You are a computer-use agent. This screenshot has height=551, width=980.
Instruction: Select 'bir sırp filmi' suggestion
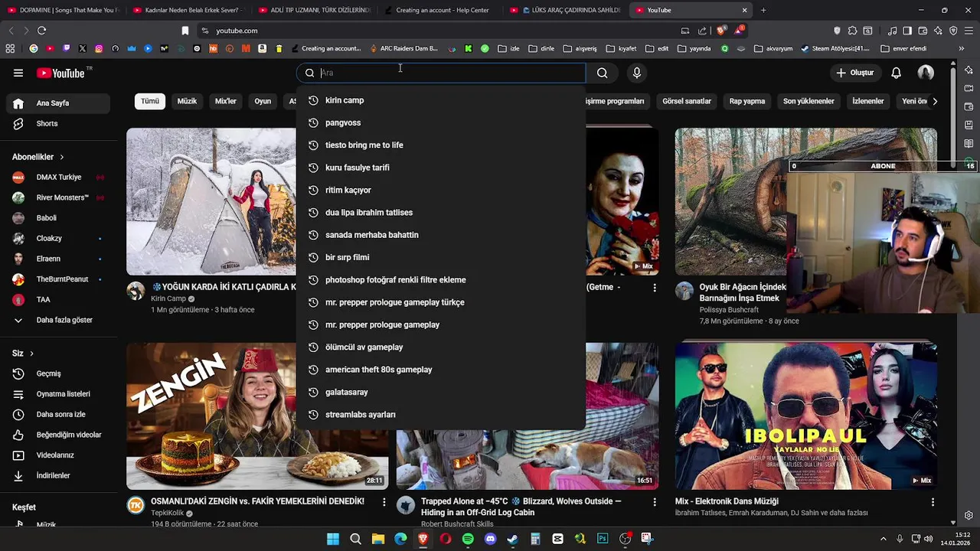coord(441,257)
